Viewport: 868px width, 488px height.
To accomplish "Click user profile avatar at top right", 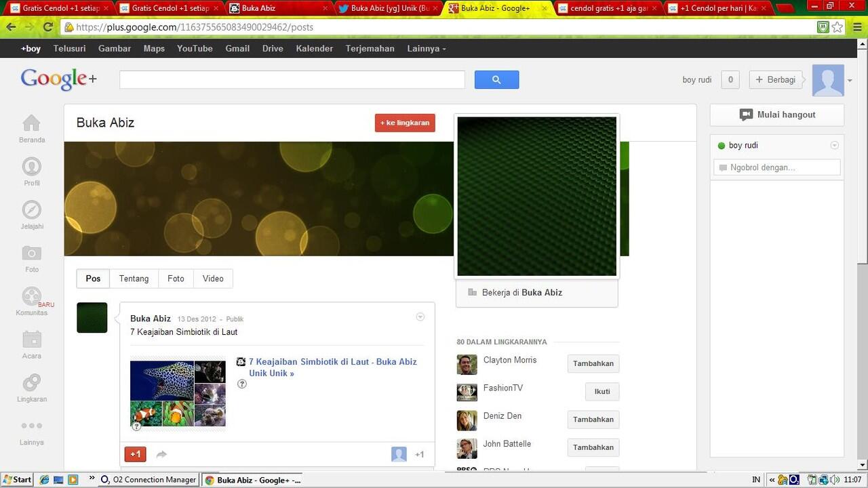I will (828, 80).
